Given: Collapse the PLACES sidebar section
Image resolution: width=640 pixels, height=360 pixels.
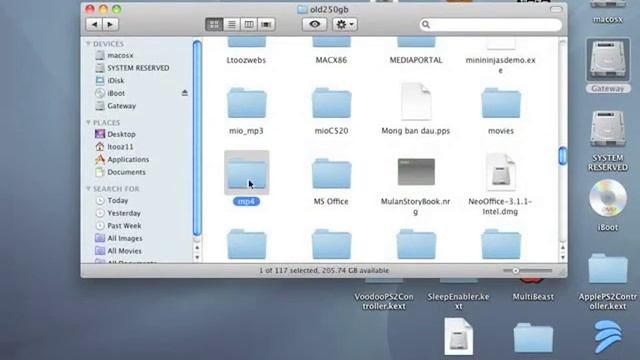Looking at the screenshot, I should (x=88, y=122).
